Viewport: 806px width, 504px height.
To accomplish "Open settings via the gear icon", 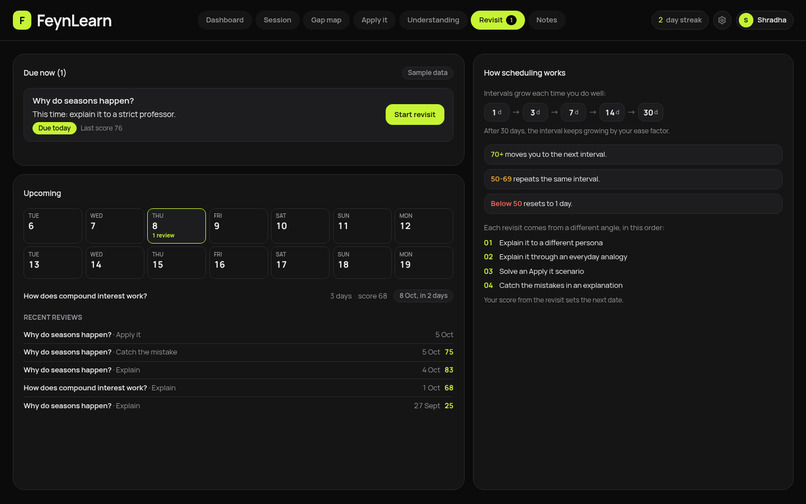I will coord(722,20).
